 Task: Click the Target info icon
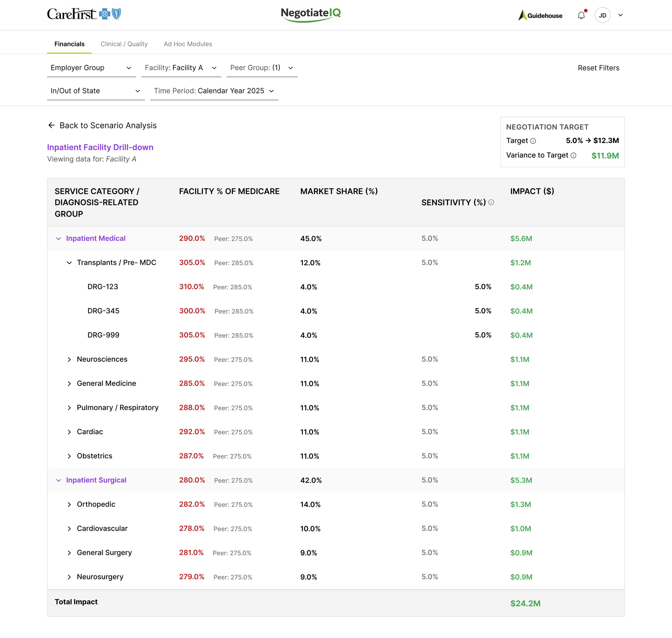[533, 141]
